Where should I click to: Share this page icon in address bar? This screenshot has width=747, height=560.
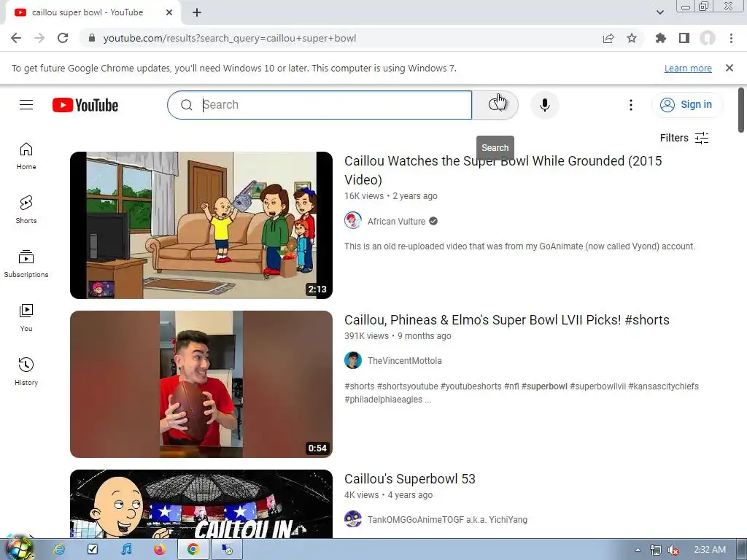pos(608,38)
